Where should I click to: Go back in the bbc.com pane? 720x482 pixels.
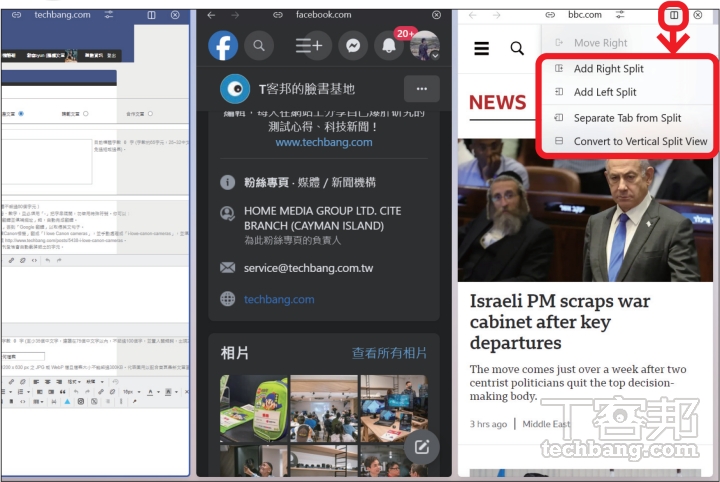click(x=472, y=15)
